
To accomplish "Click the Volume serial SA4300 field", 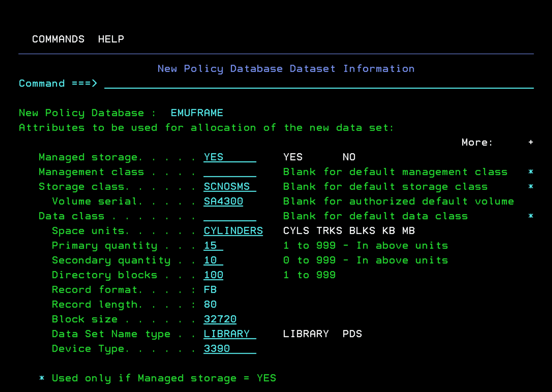I will click(x=223, y=201).
